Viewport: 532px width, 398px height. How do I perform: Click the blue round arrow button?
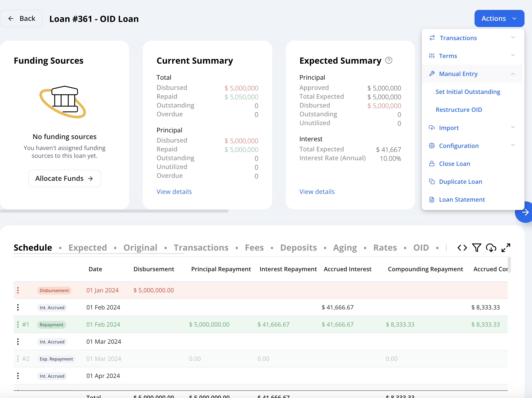(524, 212)
